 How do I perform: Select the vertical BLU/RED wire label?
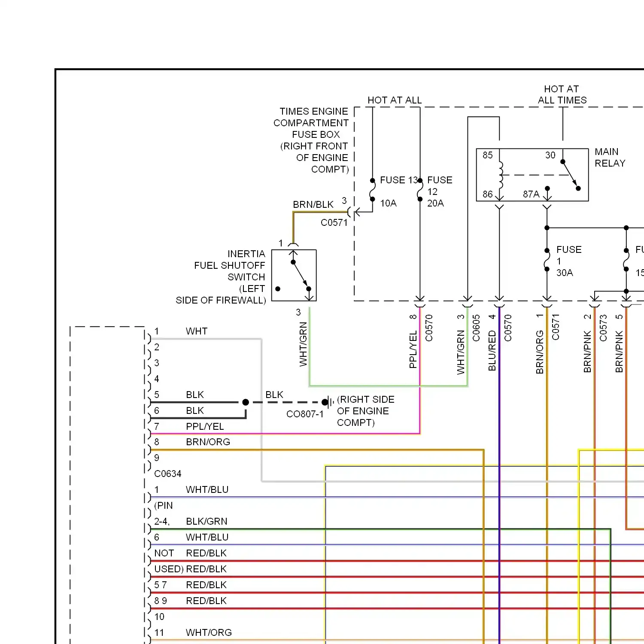click(x=492, y=351)
